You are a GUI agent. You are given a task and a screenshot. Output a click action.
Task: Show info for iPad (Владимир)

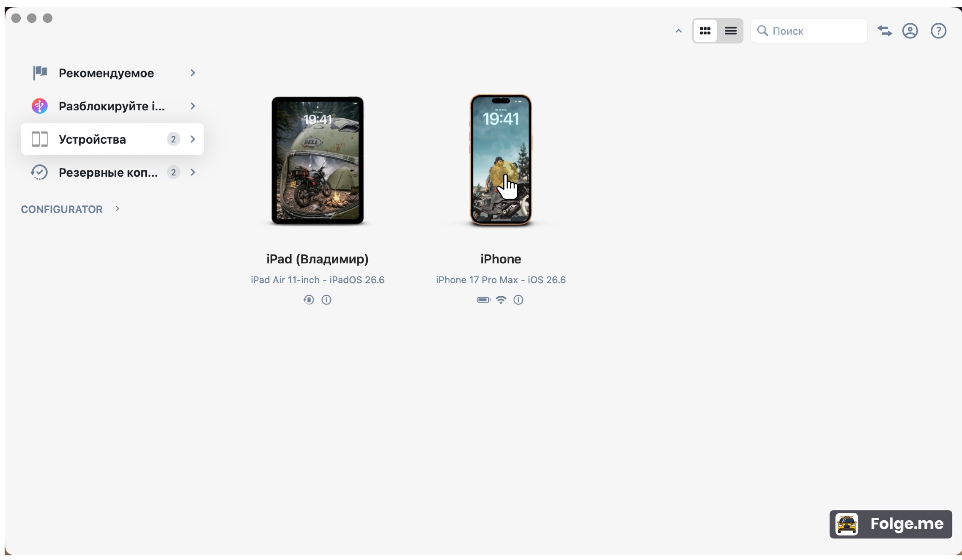coord(326,300)
